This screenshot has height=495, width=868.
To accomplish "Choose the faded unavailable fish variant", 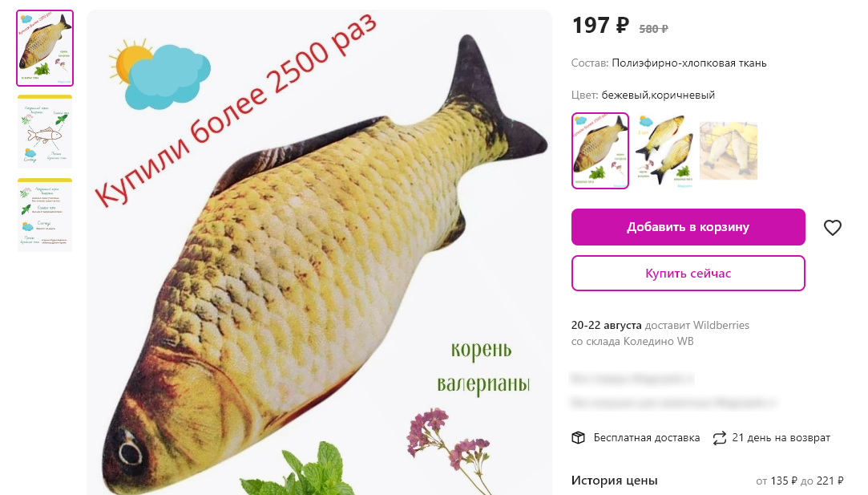I will (729, 151).
